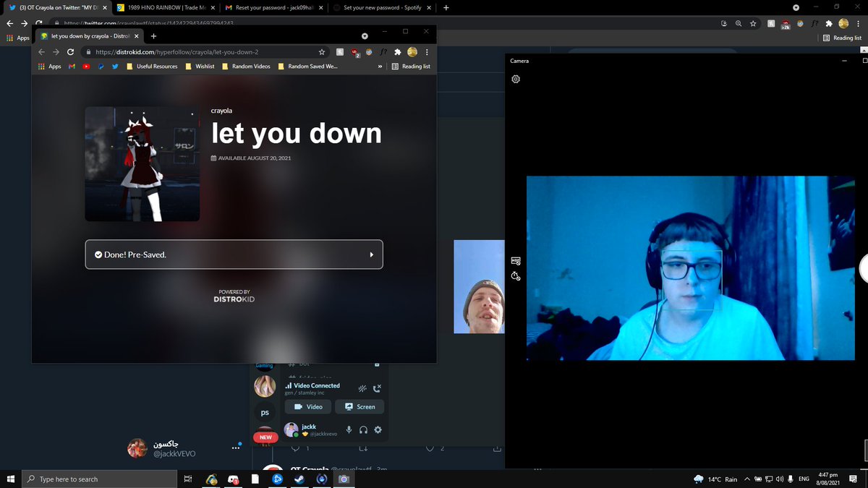Open Discord user settings gear

coord(377,430)
